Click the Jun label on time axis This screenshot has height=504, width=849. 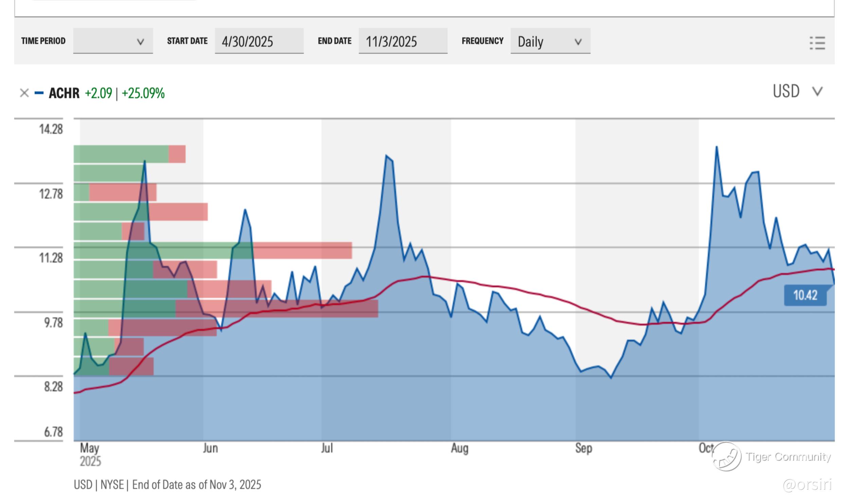click(210, 448)
